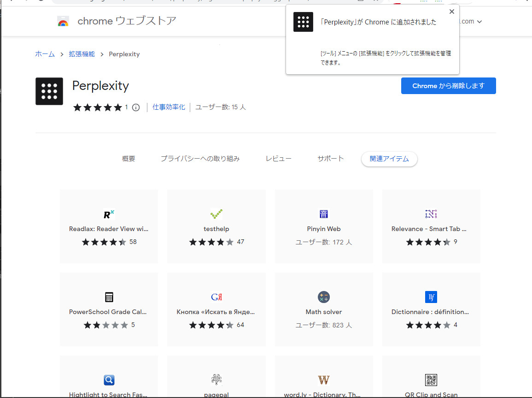Open the サポート tab
532x398 pixels.
pyautogui.click(x=330, y=159)
